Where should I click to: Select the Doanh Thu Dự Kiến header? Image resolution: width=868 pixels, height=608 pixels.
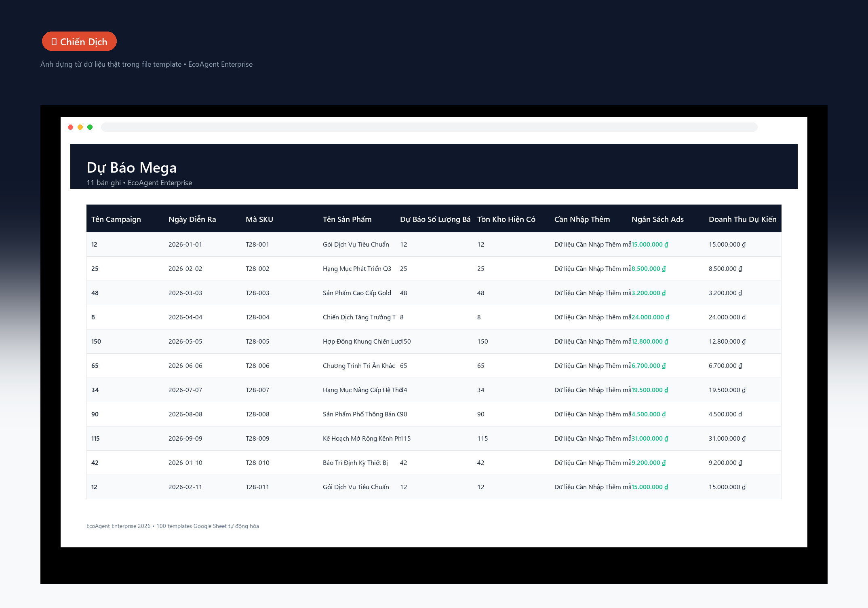[743, 219]
